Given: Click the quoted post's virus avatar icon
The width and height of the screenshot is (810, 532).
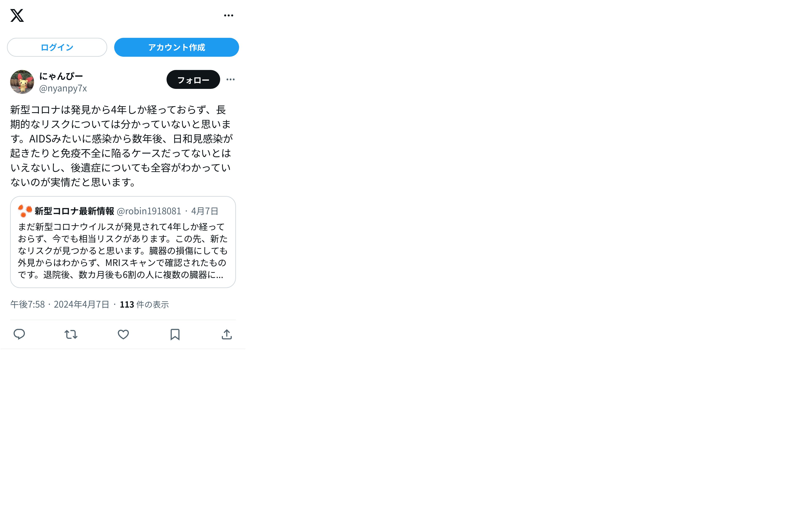Looking at the screenshot, I should tap(25, 211).
